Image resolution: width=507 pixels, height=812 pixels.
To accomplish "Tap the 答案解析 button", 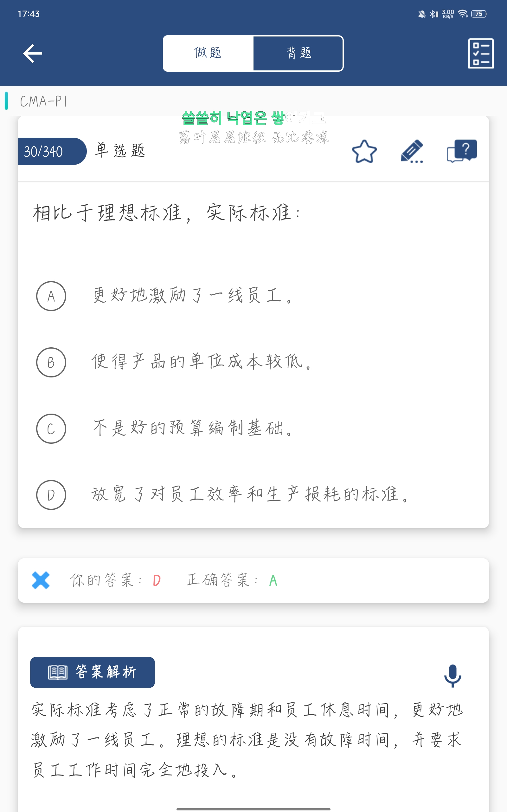I will pyautogui.click(x=92, y=672).
